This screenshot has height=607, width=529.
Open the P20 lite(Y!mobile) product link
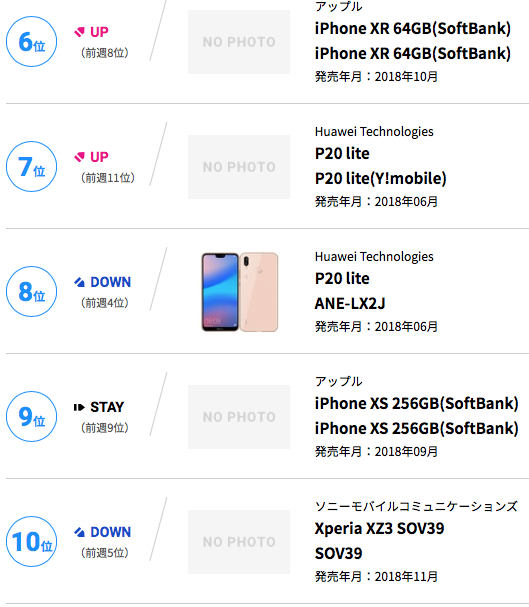tap(380, 178)
